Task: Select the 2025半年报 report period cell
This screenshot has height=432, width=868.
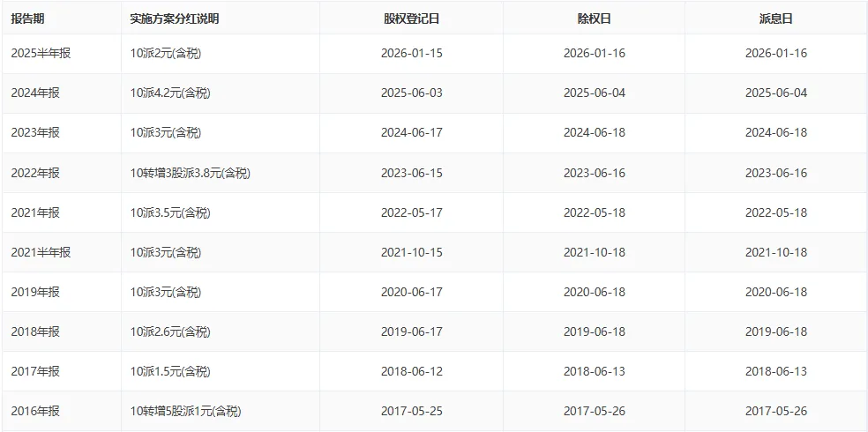Action: (41, 54)
